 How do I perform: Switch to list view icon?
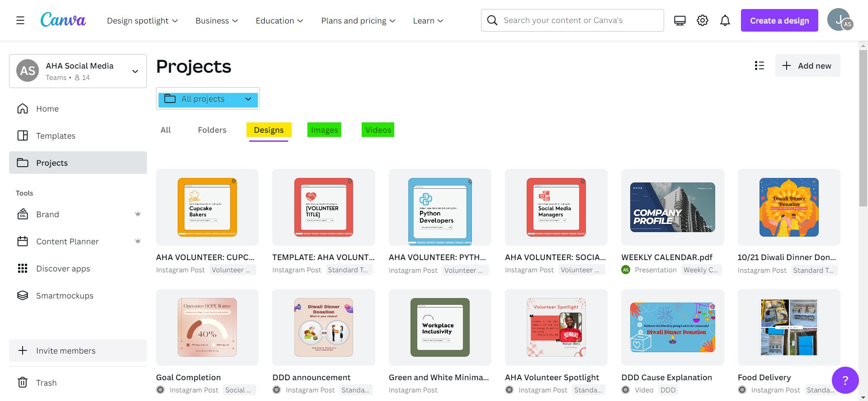point(759,65)
